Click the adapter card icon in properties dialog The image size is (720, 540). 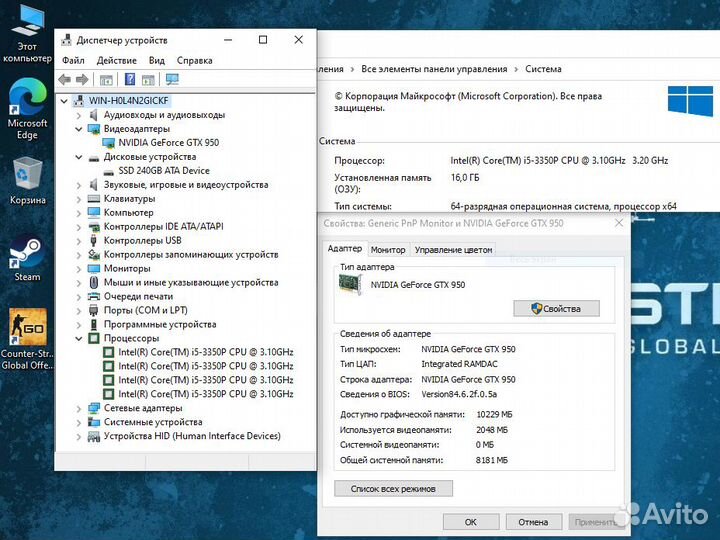350,285
